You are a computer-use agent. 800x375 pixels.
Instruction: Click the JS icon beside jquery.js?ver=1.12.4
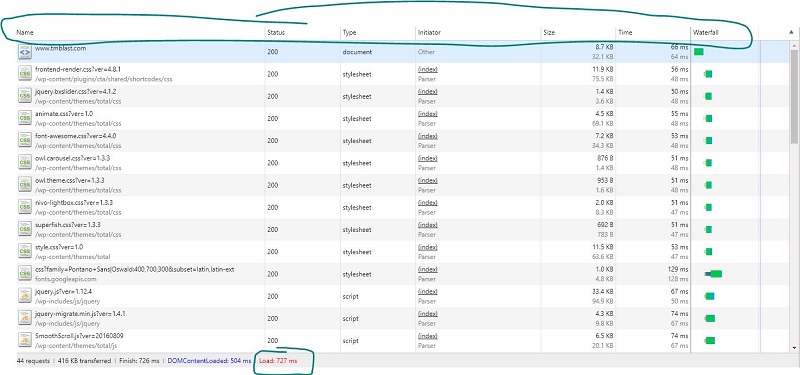point(24,296)
